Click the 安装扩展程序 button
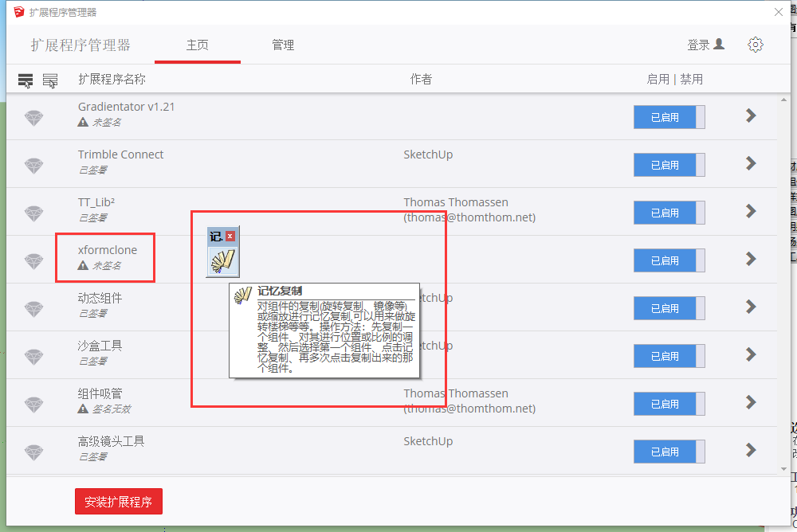The width and height of the screenshot is (797, 532). 119,502
